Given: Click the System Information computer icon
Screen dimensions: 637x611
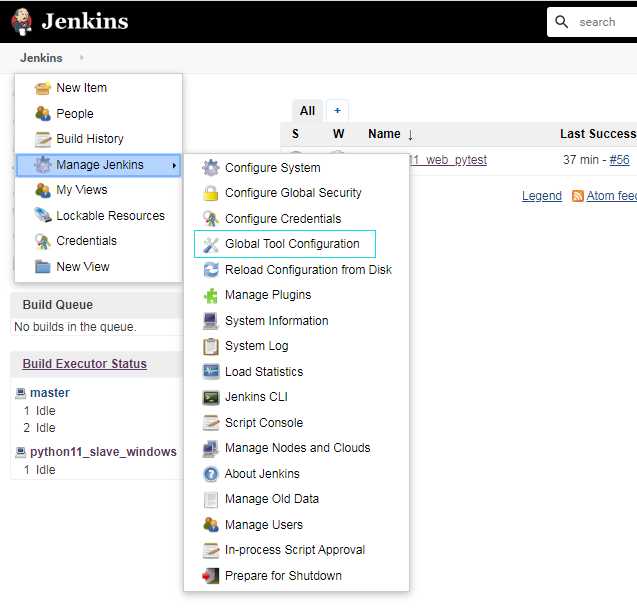Looking at the screenshot, I should (x=211, y=321).
